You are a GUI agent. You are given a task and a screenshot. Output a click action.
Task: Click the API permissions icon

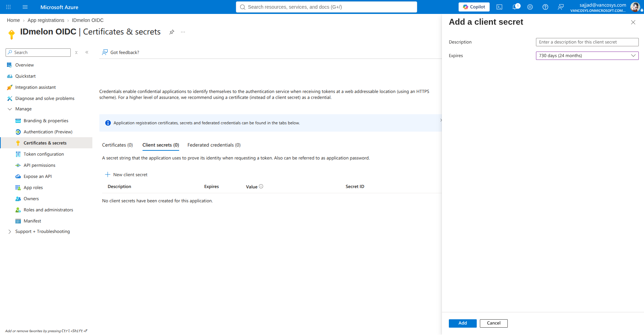tap(18, 165)
